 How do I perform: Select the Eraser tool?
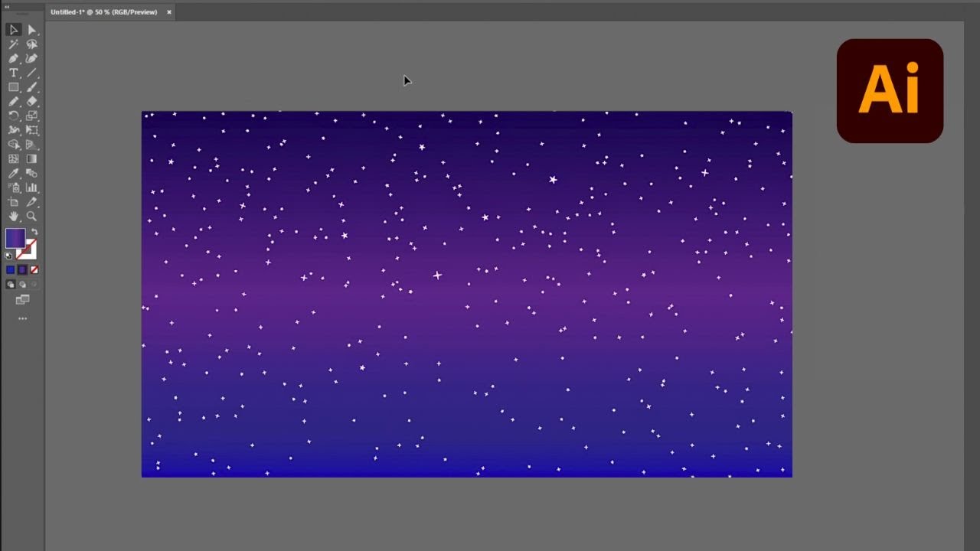[x=31, y=101]
